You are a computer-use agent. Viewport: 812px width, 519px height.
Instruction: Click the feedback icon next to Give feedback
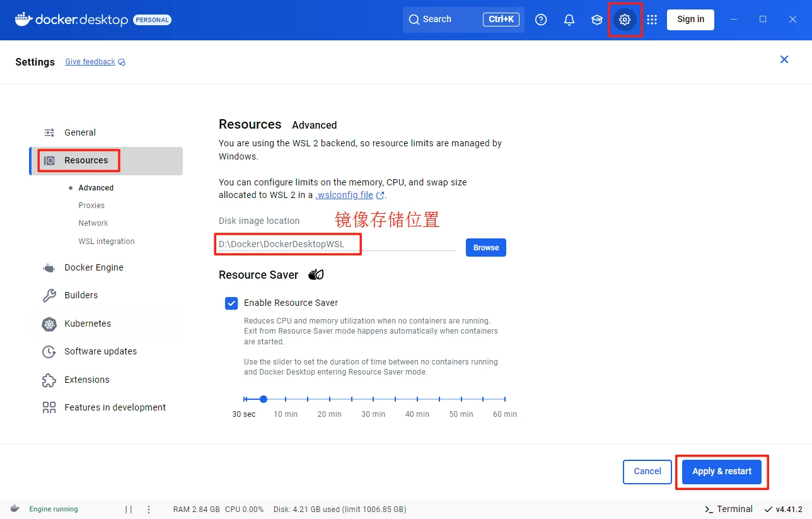click(x=122, y=62)
